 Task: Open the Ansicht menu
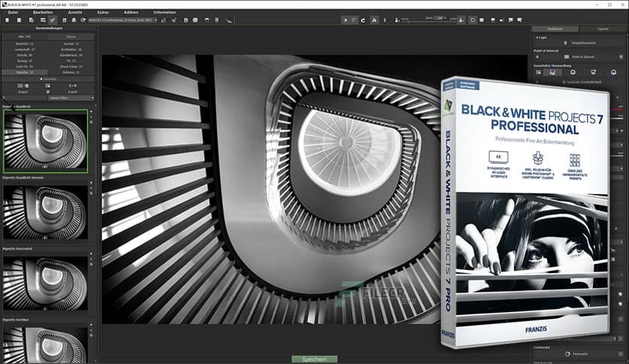tap(75, 13)
